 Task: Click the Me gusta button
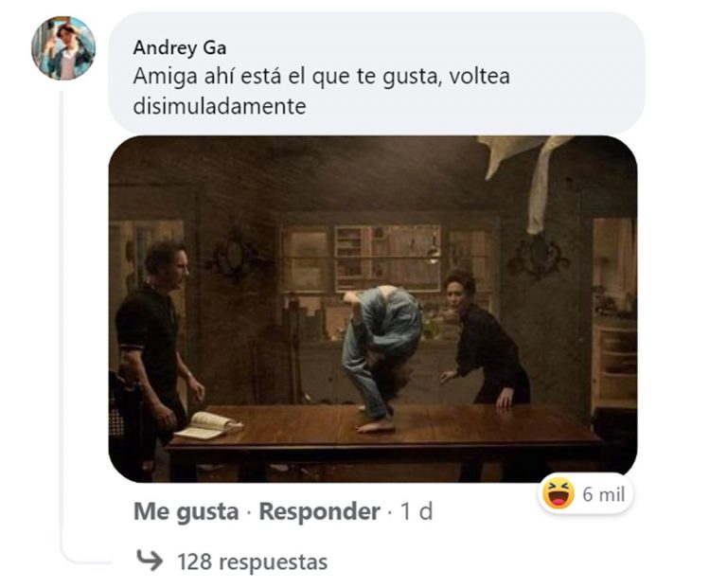pos(186,511)
